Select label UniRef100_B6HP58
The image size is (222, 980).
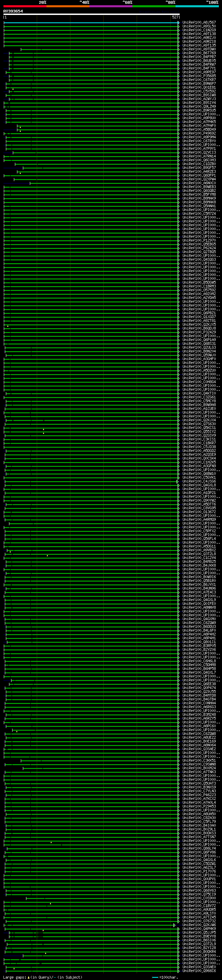pos(199,669)
